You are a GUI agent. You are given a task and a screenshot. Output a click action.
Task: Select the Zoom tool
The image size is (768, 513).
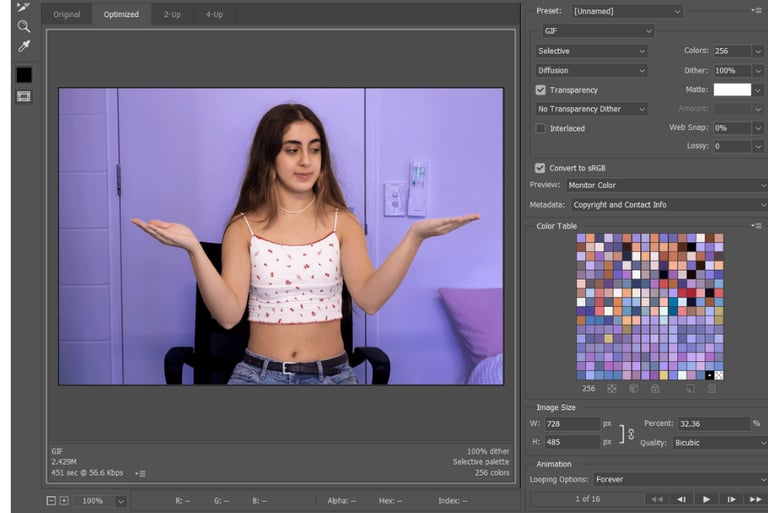tap(24, 26)
